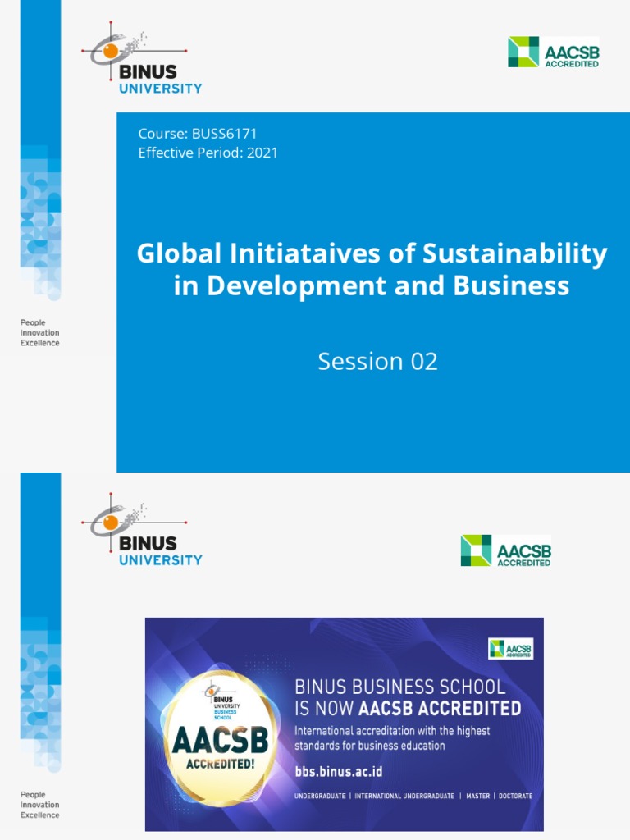The image size is (630, 840).
Task: Click 'INTERNATIONAL UNDERGRADUATE' in banner footer
Action: (404, 796)
